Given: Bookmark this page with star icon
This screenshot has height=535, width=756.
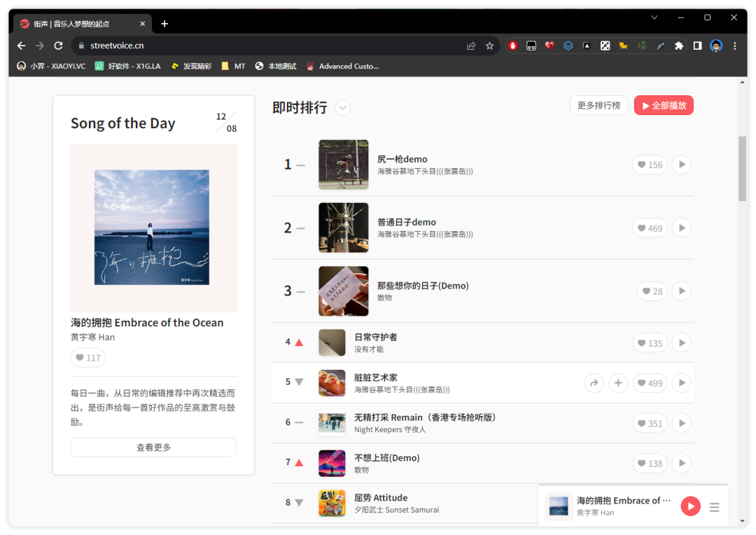Looking at the screenshot, I should tap(490, 46).
